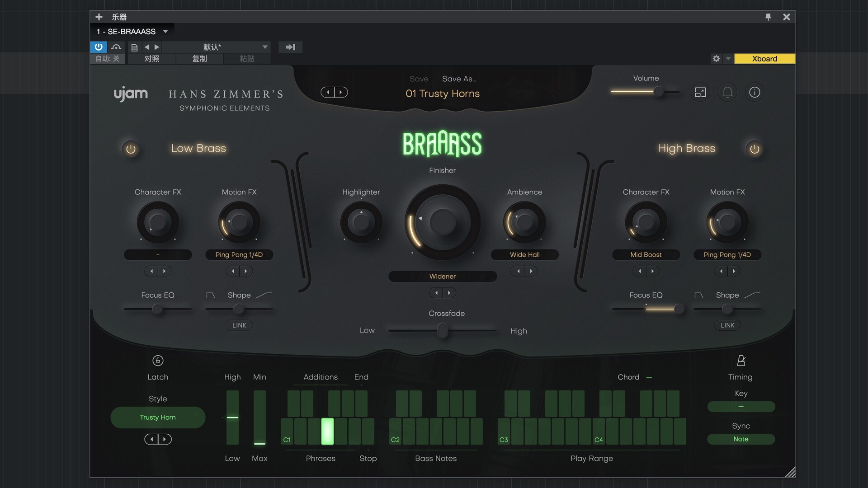Image resolution: width=868 pixels, height=488 pixels.
Task: Open the preset file list icon
Action: point(134,47)
